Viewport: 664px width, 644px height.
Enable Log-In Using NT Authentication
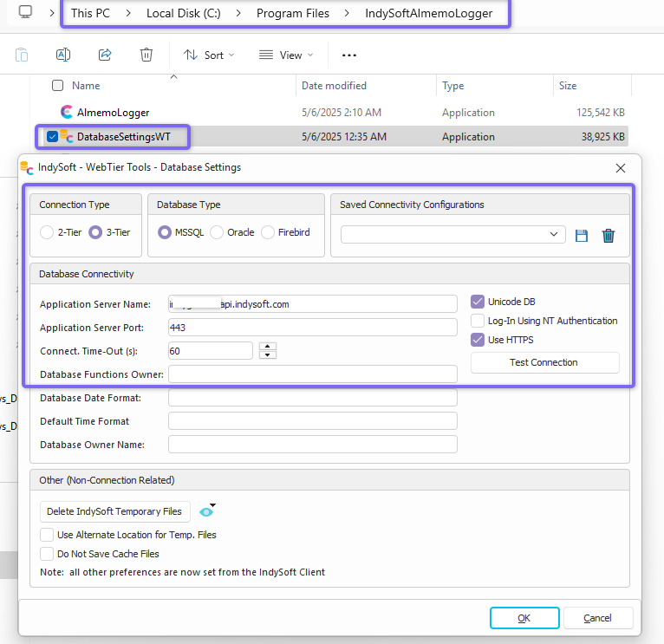[x=478, y=321]
